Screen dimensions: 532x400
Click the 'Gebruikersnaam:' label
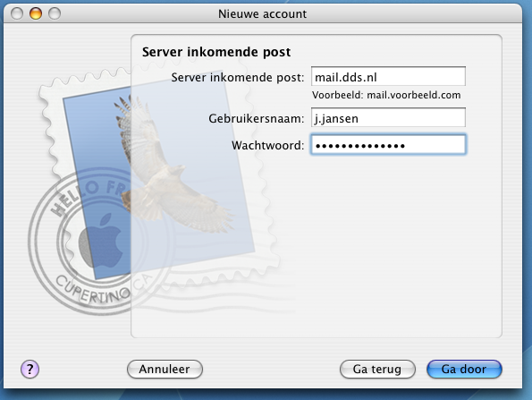(x=256, y=118)
